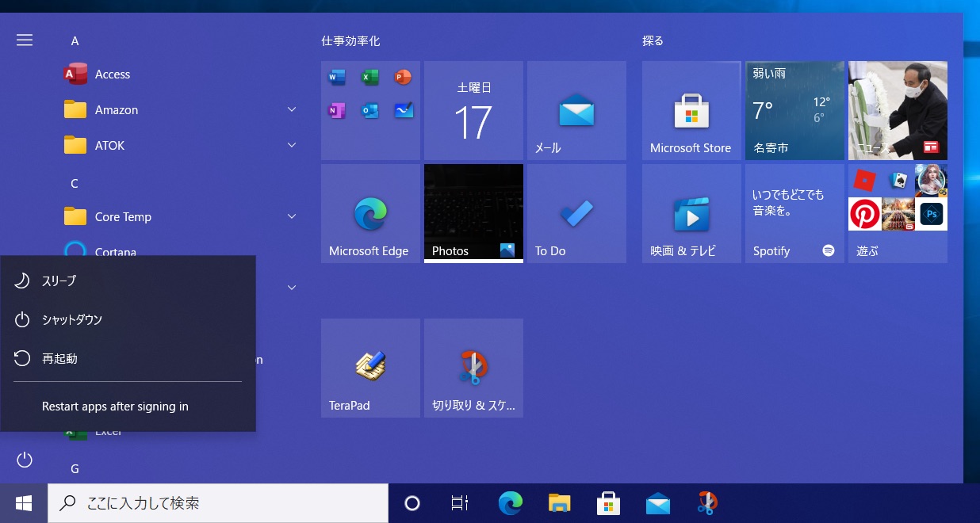This screenshot has width=980, height=523.
Task: Click the 探る group header
Action: tap(653, 40)
